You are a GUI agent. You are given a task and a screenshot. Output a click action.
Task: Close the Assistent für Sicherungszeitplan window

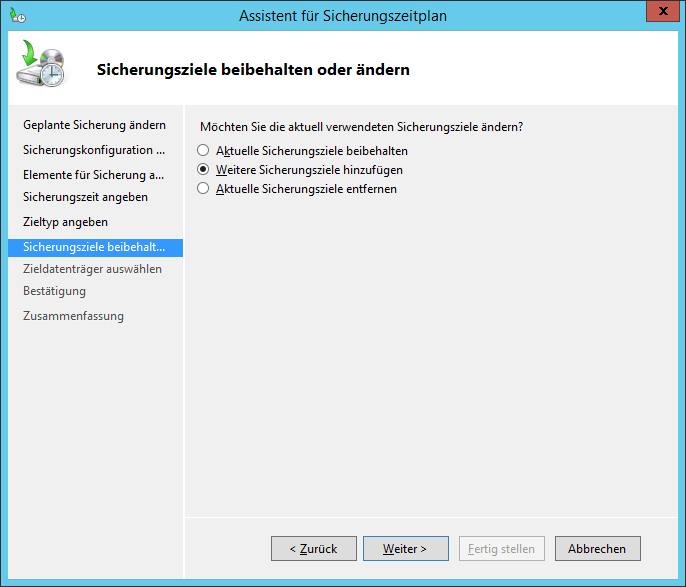coord(663,11)
